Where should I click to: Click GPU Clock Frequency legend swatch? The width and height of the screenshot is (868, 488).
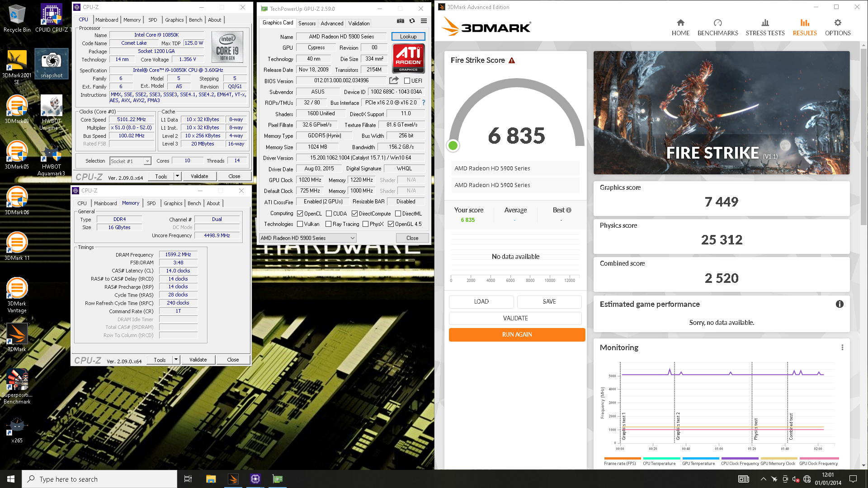(819, 458)
